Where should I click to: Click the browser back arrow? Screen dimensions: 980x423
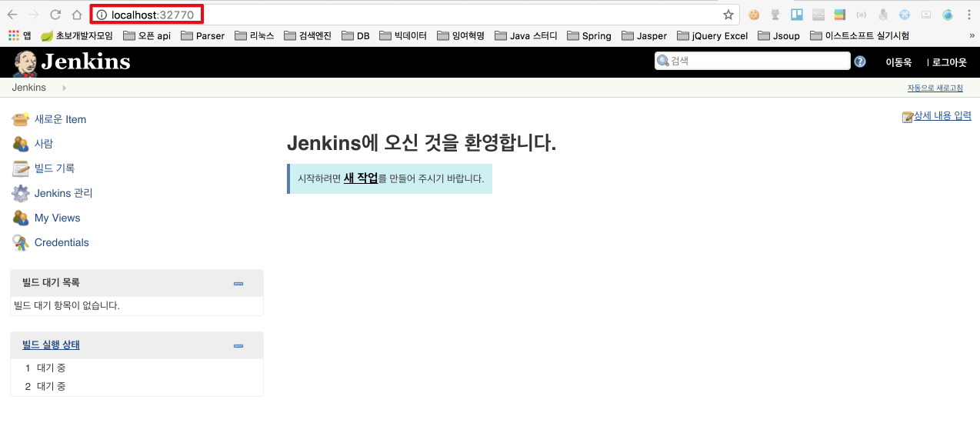point(12,15)
